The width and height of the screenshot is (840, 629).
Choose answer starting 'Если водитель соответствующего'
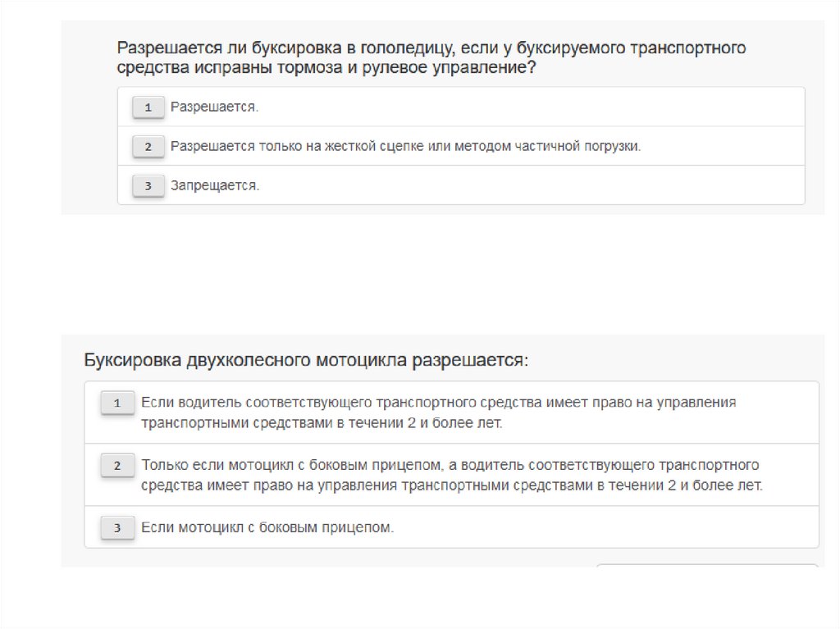pyautogui.click(x=438, y=403)
